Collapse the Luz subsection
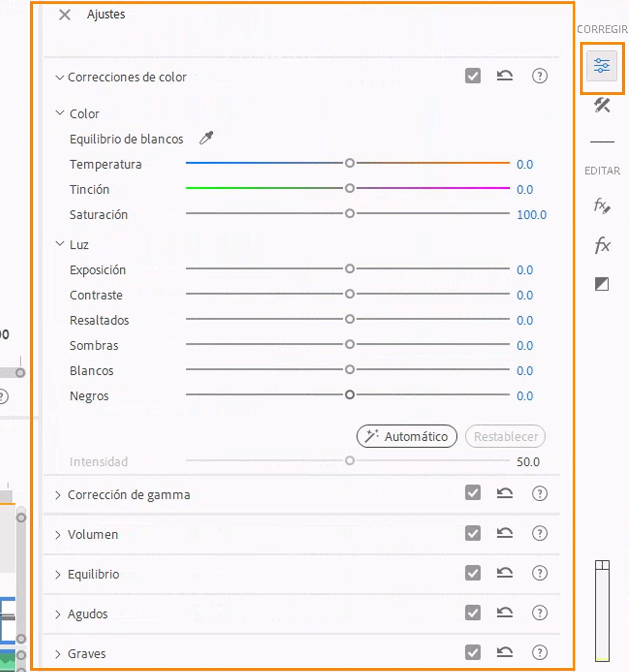This screenshot has width=629, height=672. click(59, 244)
